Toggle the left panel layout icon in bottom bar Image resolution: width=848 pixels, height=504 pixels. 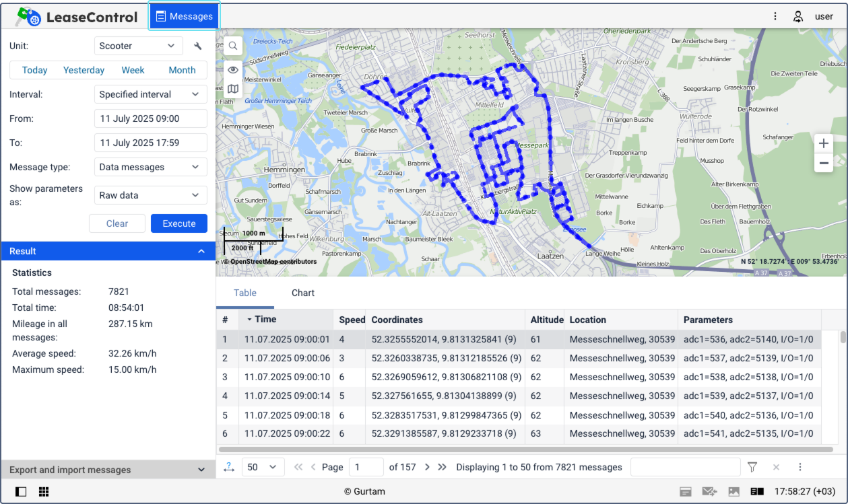coord(21,492)
